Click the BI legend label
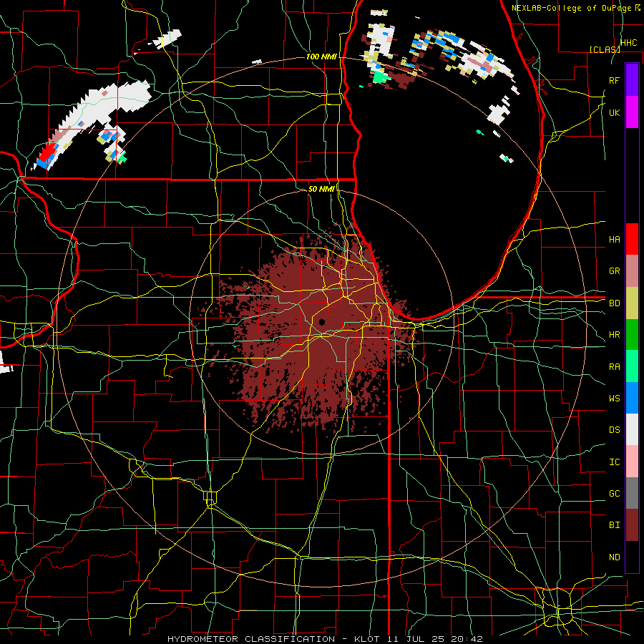 pyautogui.click(x=614, y=525)
